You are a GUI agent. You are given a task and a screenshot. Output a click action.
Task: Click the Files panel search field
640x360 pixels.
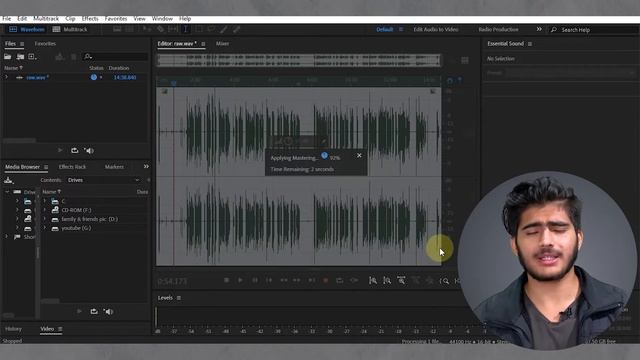pyautogui.click(x=115, y=57)
